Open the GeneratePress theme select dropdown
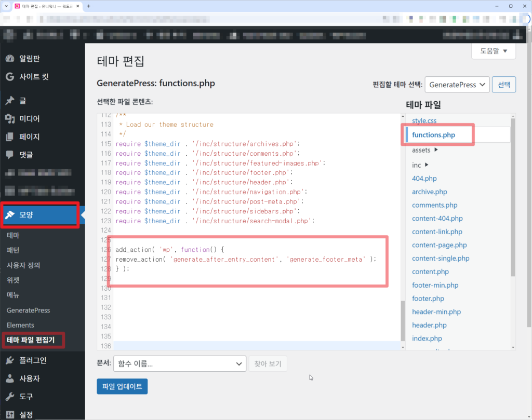The height and width of the screenshot is (420, 532). click(x=457, y=85)
